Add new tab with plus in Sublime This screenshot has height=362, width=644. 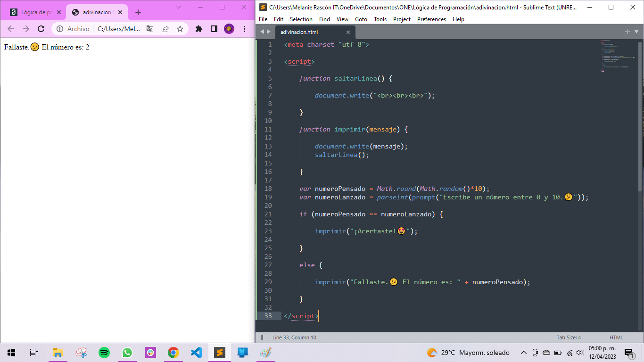tap(627, 32)
